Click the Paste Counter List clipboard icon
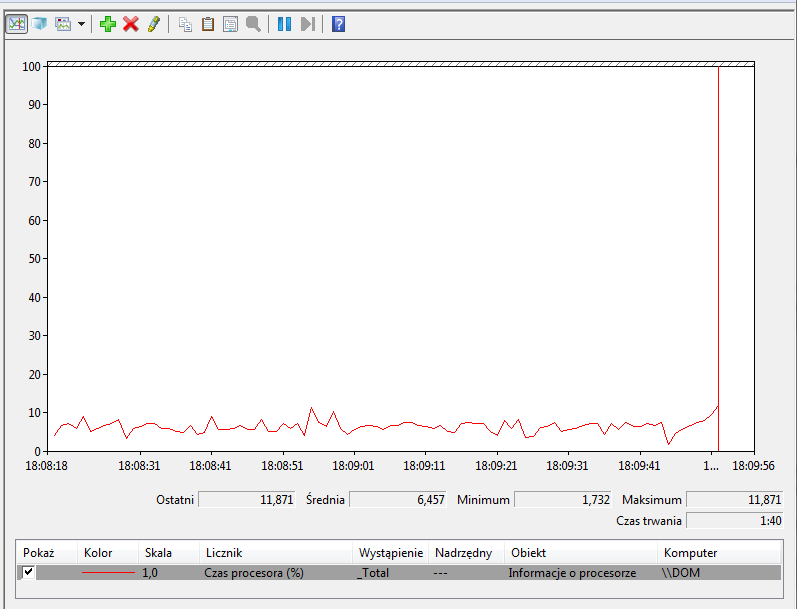This screenshot has height=609, width=797. 208,23
